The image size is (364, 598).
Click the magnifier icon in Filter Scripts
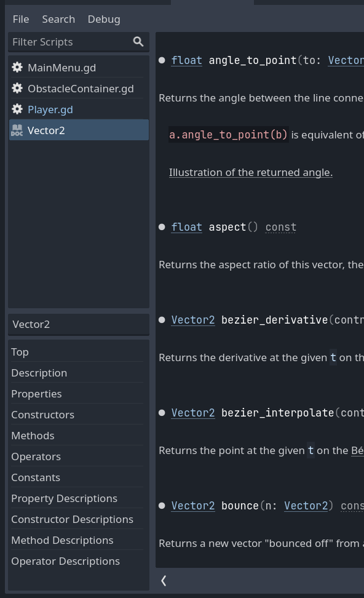tap(138, 41)
